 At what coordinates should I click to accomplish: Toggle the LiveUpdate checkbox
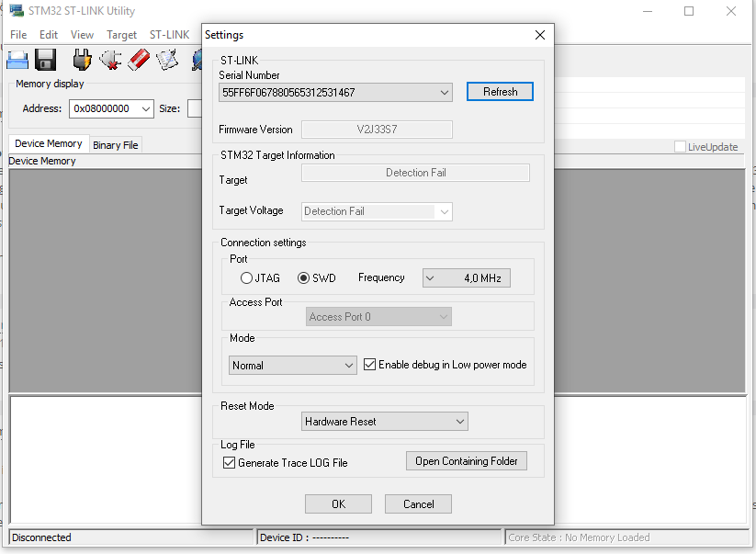680,147
